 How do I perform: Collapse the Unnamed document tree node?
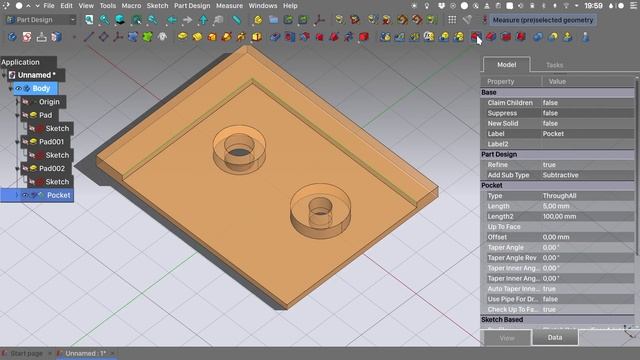4,75
